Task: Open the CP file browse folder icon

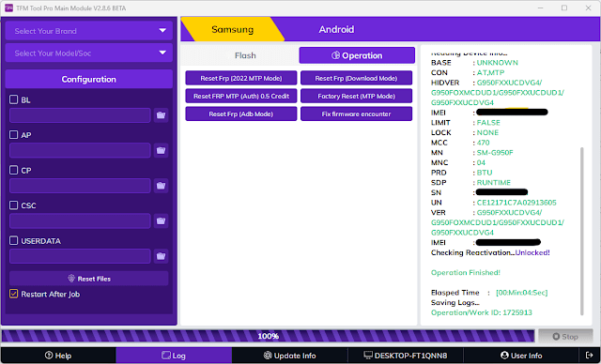Action: click(161, 186)
